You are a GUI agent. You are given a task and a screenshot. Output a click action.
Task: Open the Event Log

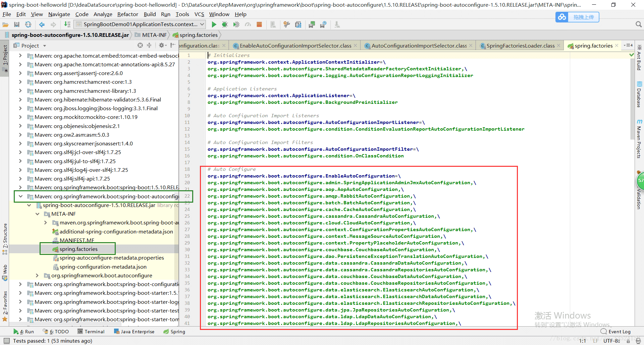click(615, 332)
